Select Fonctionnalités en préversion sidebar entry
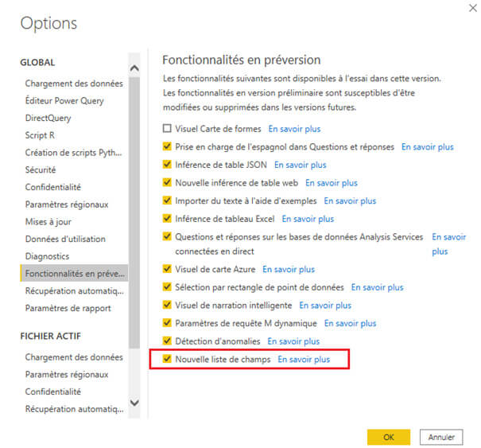 pos(74,273)
